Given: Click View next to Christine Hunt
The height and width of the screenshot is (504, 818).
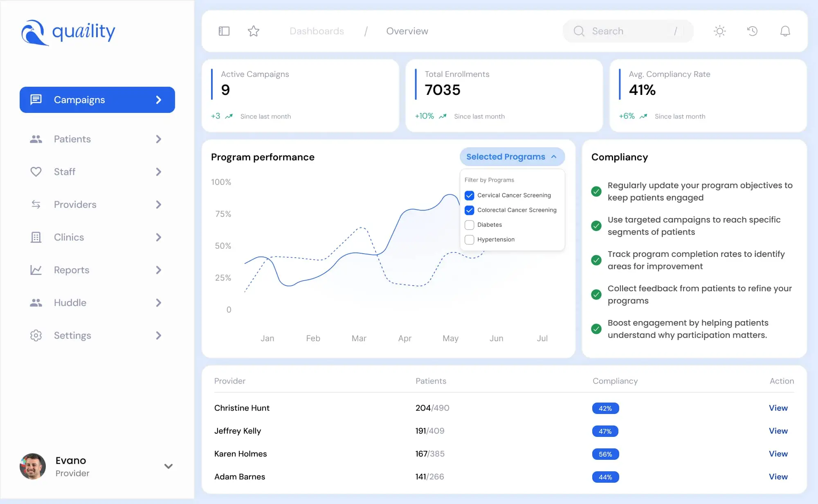Looking at the screenshot, I should pos(778,408).
